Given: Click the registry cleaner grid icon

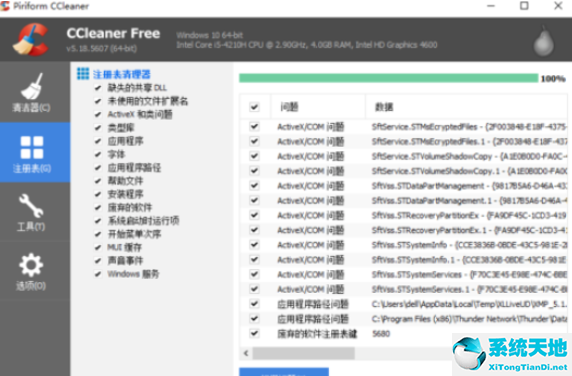Looking at the screenshot, I should pos(83,74).
